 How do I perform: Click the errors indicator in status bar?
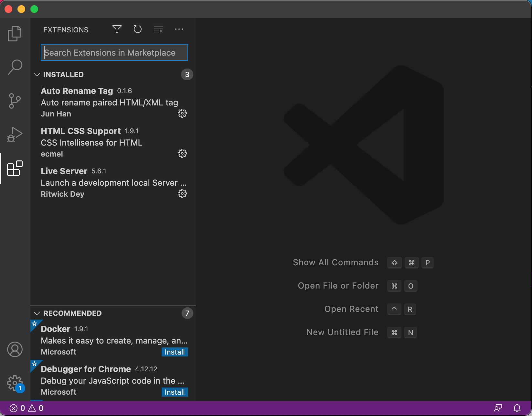(x=17, y=408)
